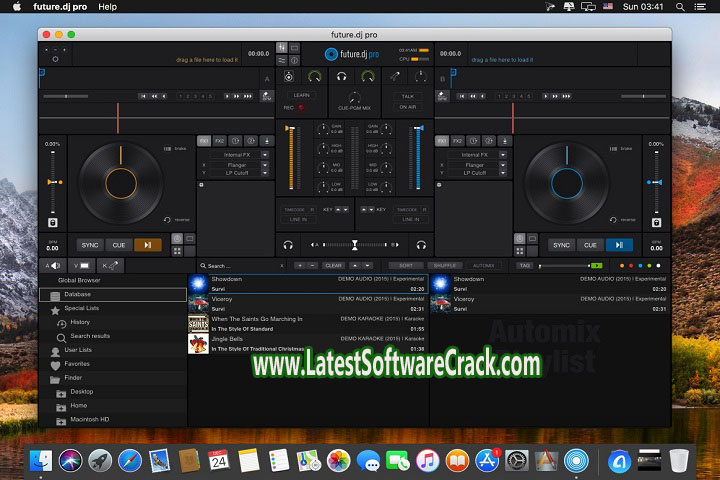Enable headphone cue for deck A
The width and height of the screenshot is (720, 480).
point(288,245)
